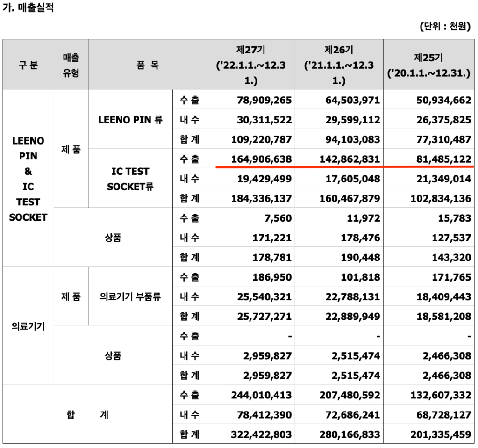The image size is (478, 448).
Task: Select the '의료기기 부품류' item cell
Action: click(130, 296)
